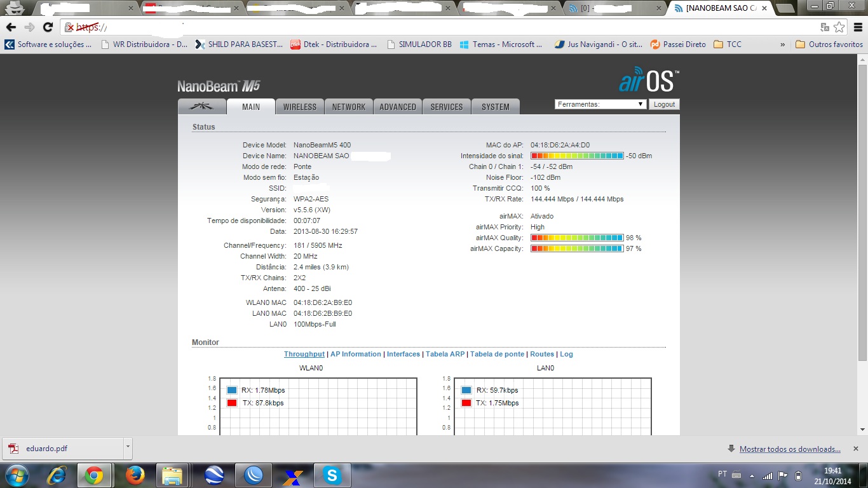Viewport: 868px width, 488px height.
Task: Open the Throughput monitor link
Action: (304, 354)
